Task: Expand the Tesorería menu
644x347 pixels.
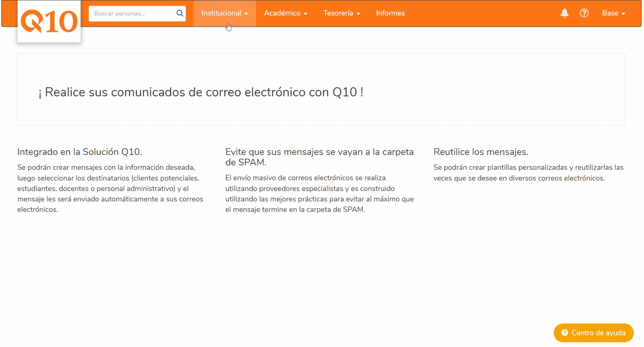Action: point(341,13)
